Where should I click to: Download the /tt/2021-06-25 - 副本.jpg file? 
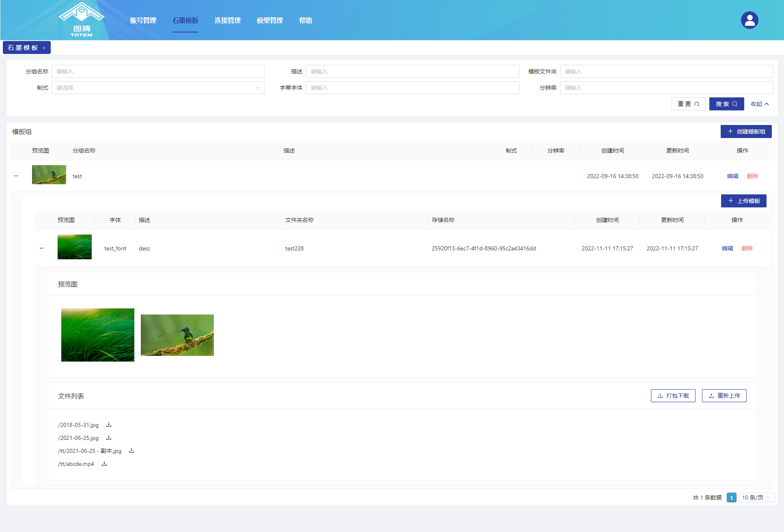131,451
